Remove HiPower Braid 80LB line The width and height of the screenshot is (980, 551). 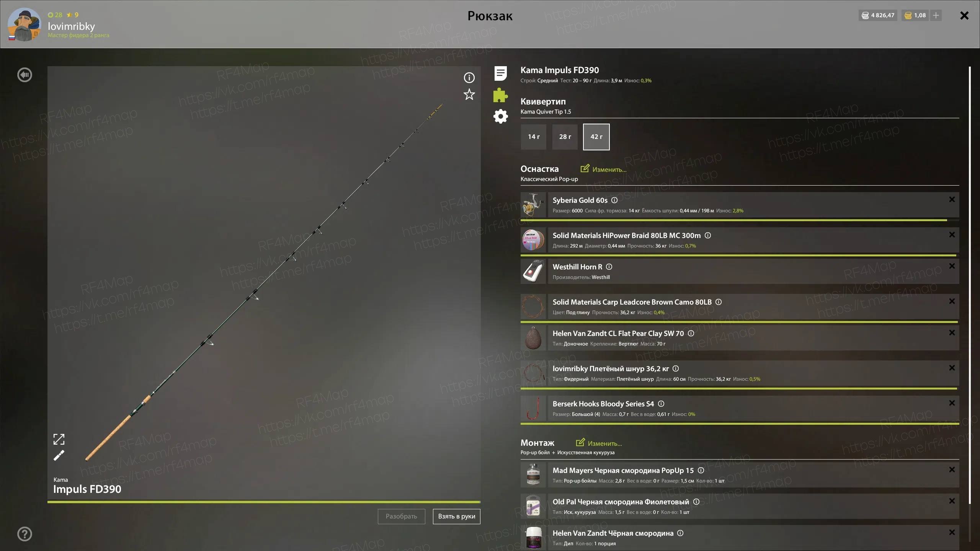[952, 235]
